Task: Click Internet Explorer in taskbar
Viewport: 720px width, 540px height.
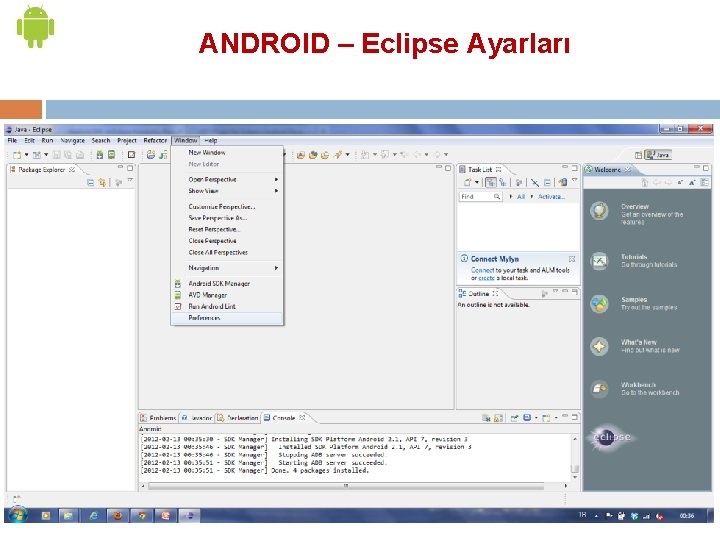Action: tap(93, 516)
